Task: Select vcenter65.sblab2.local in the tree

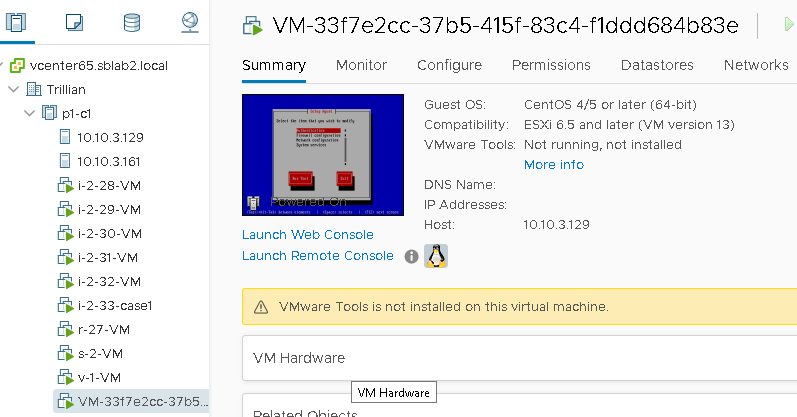Action: click(x=99, y=66)
